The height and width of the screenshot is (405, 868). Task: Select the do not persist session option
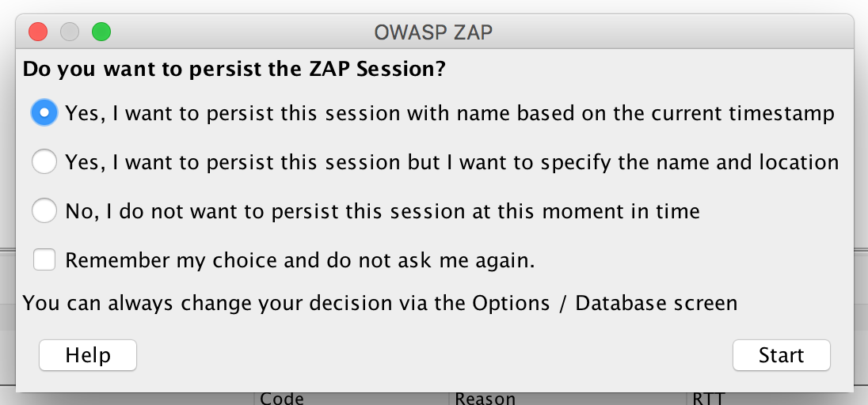pos(44,210)
